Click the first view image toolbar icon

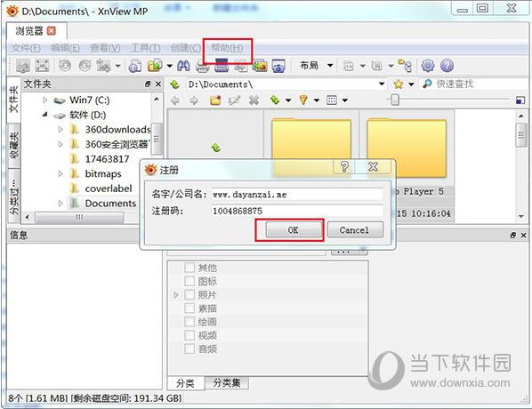tap(23, 66)
